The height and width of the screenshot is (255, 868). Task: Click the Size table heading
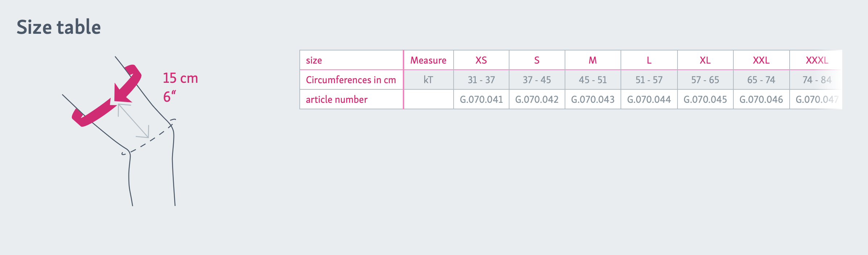(x=59, y=27)
